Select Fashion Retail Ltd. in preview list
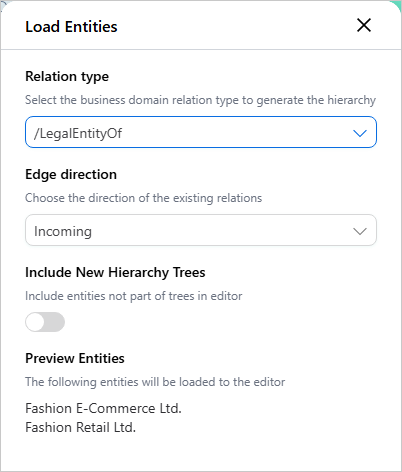The image size is (402, 472). (x=81, y=427)
